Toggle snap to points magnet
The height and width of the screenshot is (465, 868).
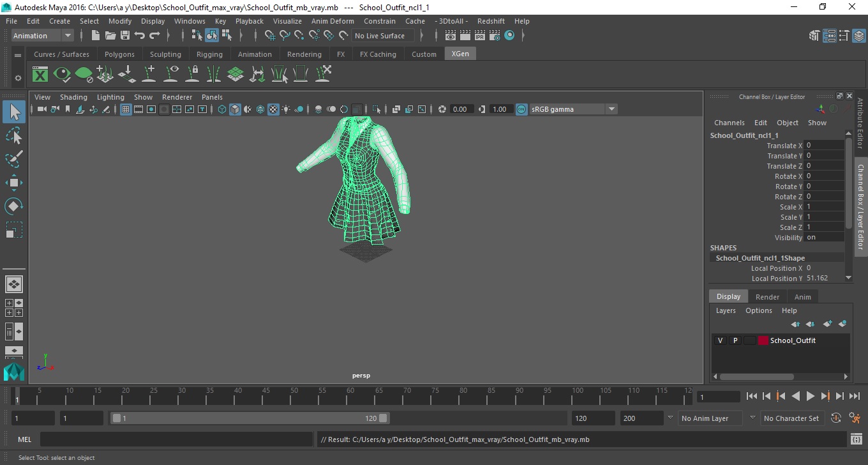tap(299, 36)
